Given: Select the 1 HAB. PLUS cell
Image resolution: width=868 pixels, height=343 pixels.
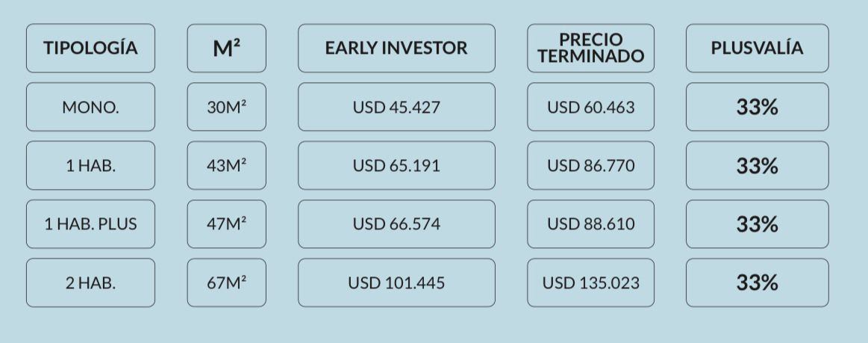Looking at the screenshot, I should (x=90, y=224).
